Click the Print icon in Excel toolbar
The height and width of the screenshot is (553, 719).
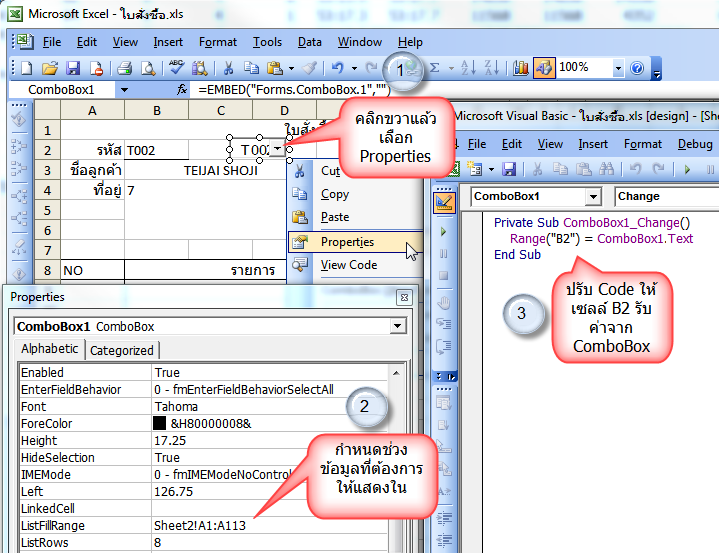click(125, 68)
